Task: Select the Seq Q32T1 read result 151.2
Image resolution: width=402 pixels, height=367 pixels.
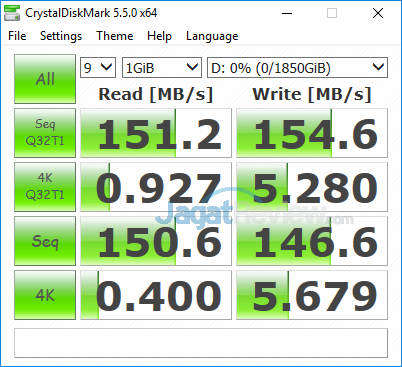Action: [156, 133]
